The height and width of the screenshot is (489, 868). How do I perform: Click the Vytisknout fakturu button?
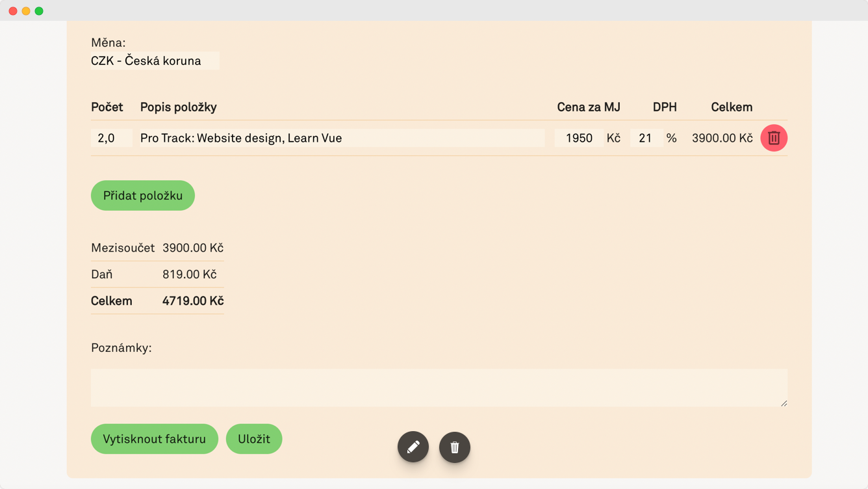click(x=155, y=439)
